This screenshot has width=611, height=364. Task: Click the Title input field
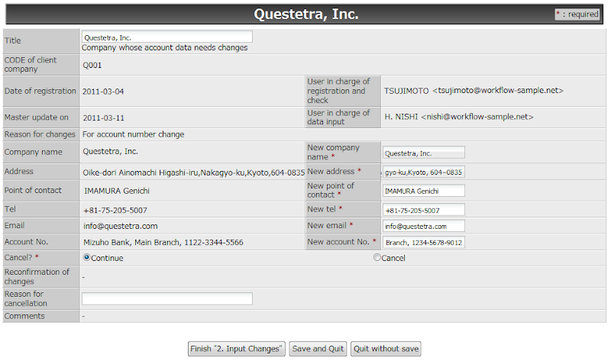pyautogui.click(x=167, y=37)
